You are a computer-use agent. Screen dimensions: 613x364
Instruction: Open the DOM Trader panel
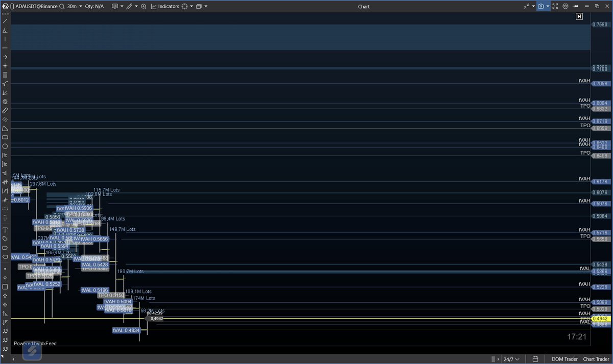[x=564, y=359]
